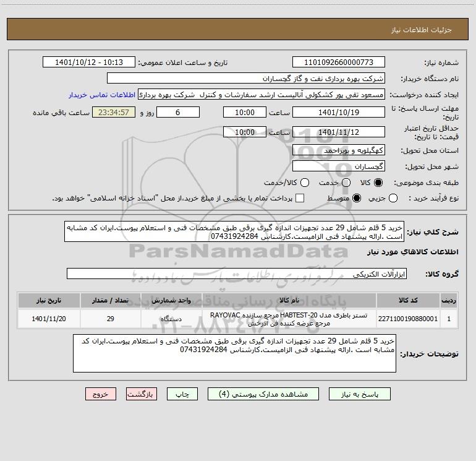
Task: Click the city field گچساران
Action: point(339,166)
